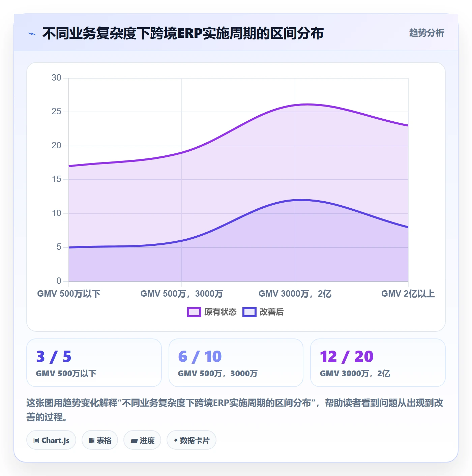Click the blue 改善后 line peak
The image size is (472, 476).
point(300,200)
